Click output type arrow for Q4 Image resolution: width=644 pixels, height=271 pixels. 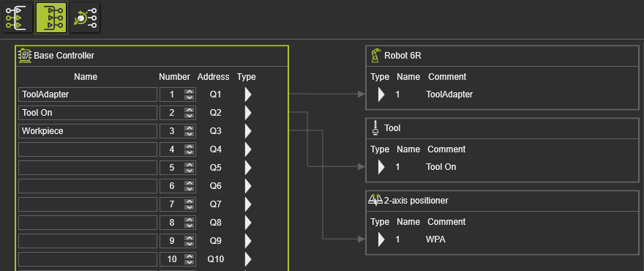tap(247, 149)
